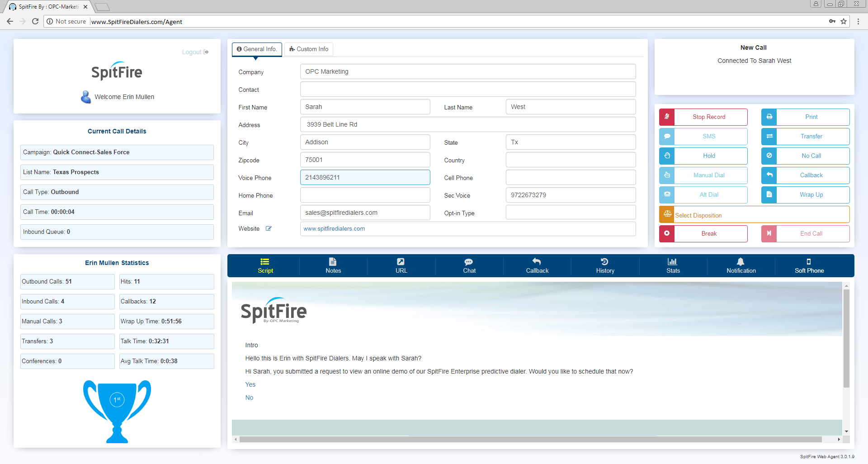Click the user avatar icon beside Welcome
The height and width of the screenshot is (464, 868).
pos(85,97)
